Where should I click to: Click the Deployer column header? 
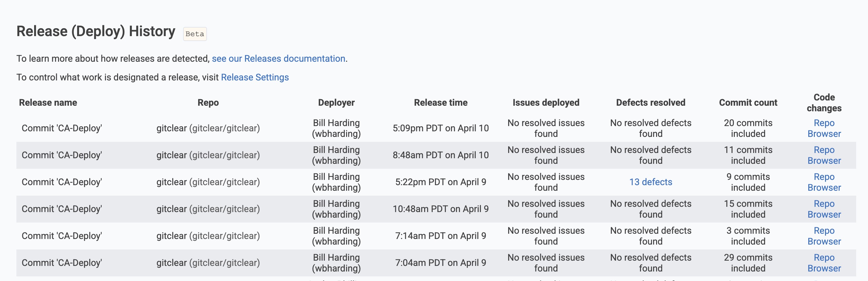tap(336, 102)
